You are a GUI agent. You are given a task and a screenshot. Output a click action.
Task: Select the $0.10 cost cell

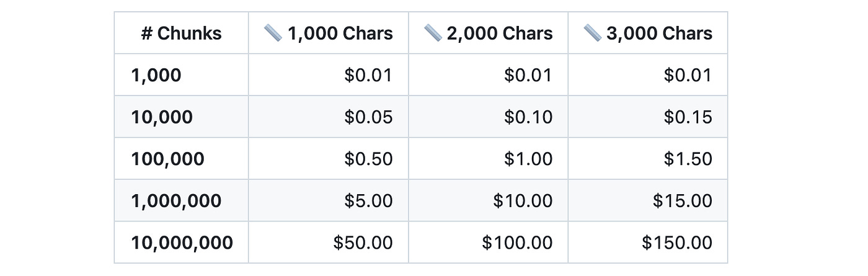click(528, 117)
